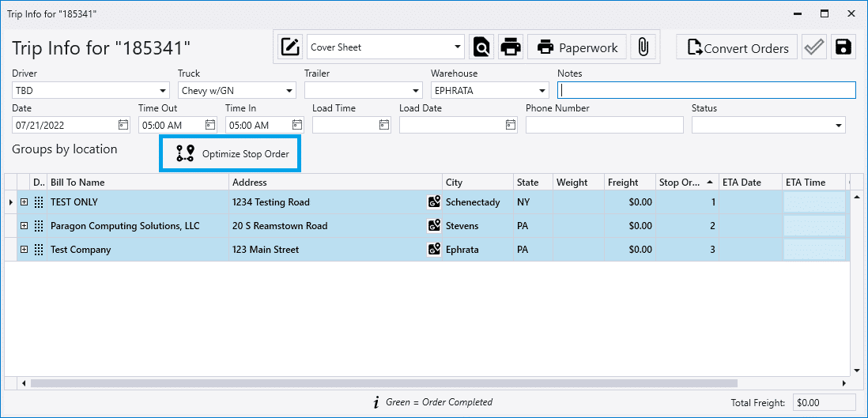Click Optimize Stop Order button

pos(231,153)
